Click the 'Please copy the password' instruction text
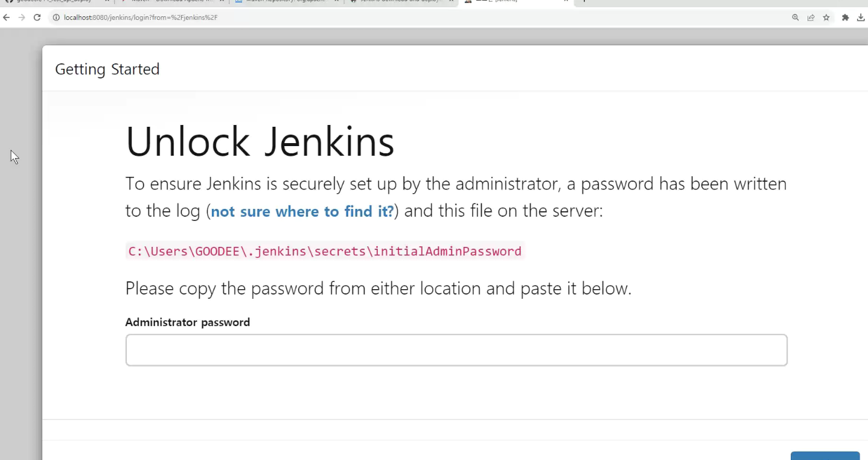868x460 pixels. click(378, 289)
